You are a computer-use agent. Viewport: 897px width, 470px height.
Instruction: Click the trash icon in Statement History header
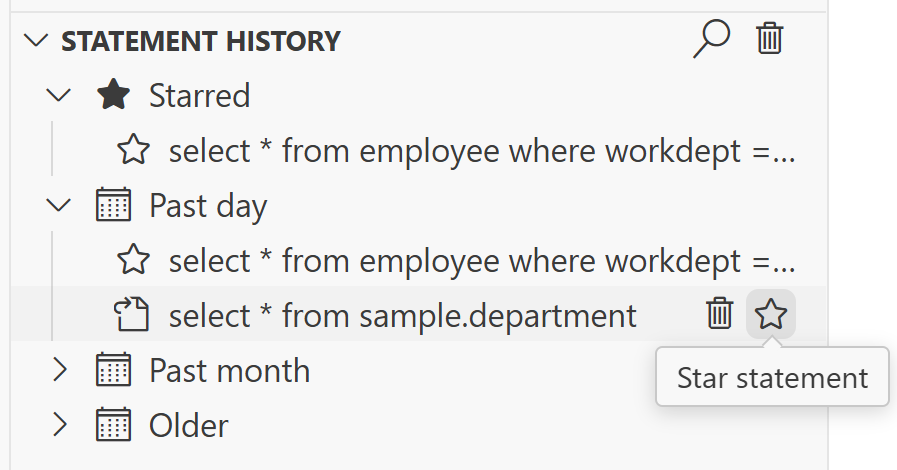click(769, 40)
